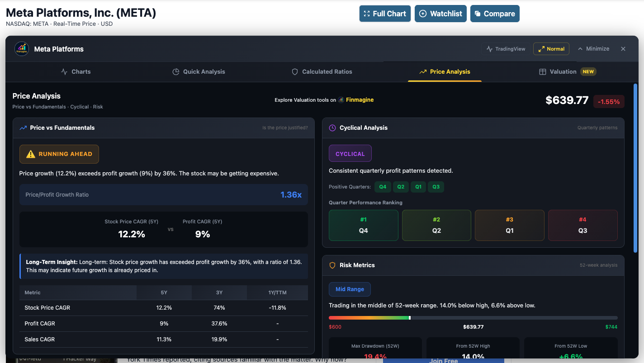This screenshot has height=363, width=644.
Task: Click the shield icon on Risk Metrics panel
Action: (331, 265)
